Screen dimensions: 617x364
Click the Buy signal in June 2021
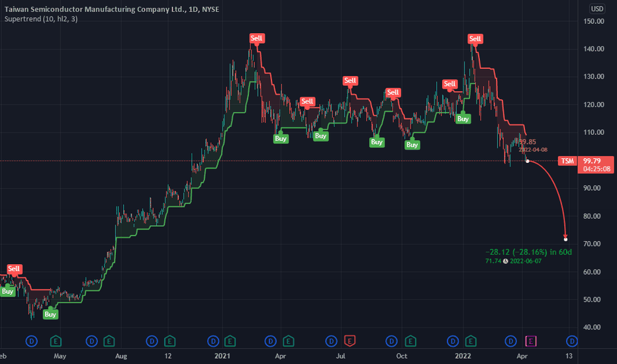[320, 136]
